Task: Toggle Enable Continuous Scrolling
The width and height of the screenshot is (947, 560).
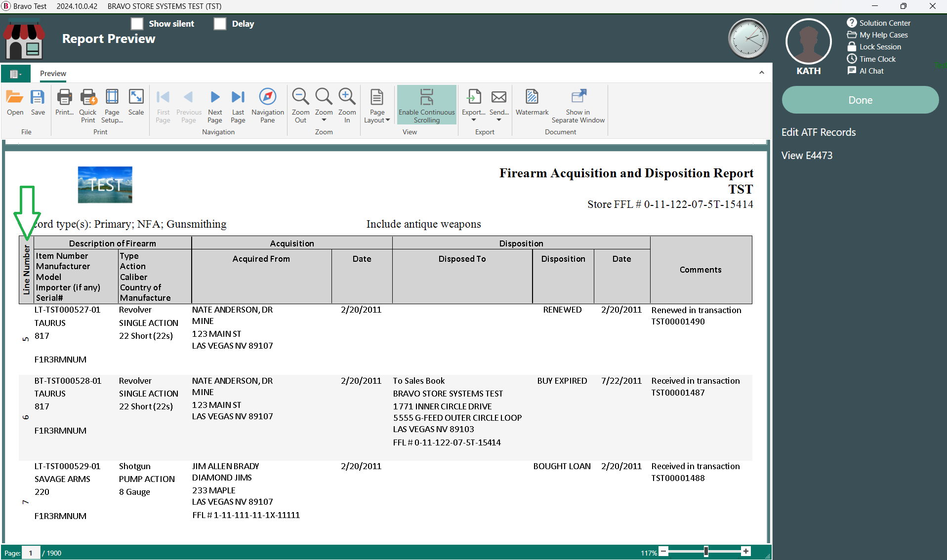Action: point(427,106)
